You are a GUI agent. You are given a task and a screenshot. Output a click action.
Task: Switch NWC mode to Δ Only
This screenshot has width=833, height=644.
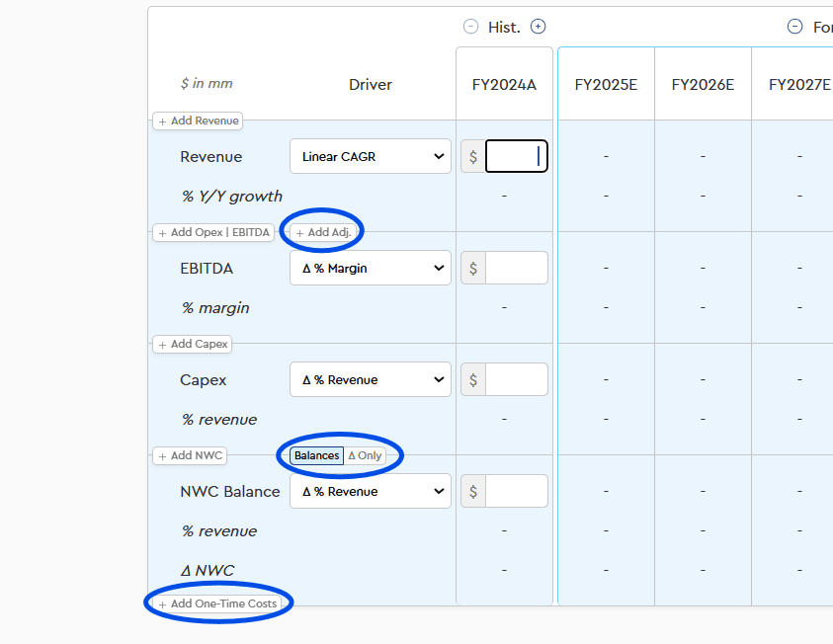[x=365, y=455]
